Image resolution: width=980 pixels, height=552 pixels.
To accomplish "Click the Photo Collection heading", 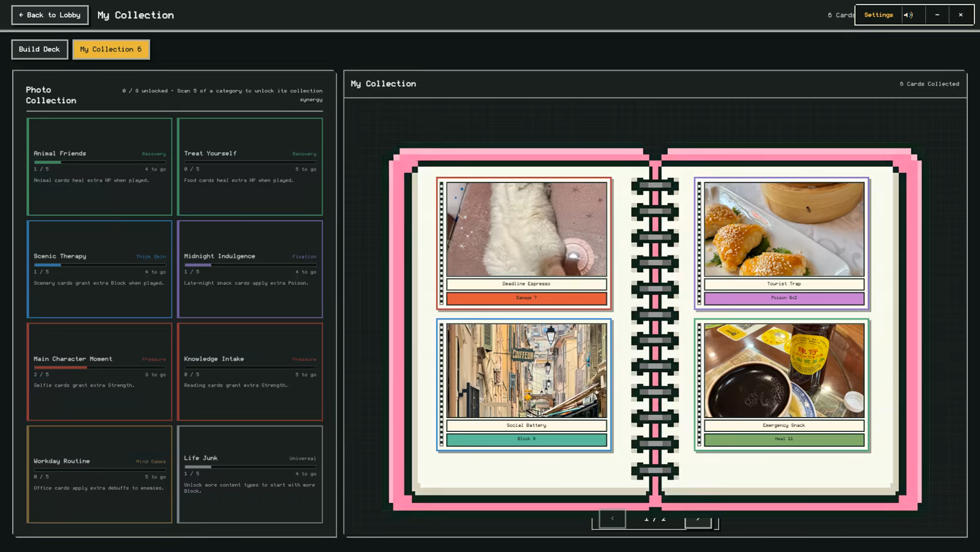I will click(51, 95).
